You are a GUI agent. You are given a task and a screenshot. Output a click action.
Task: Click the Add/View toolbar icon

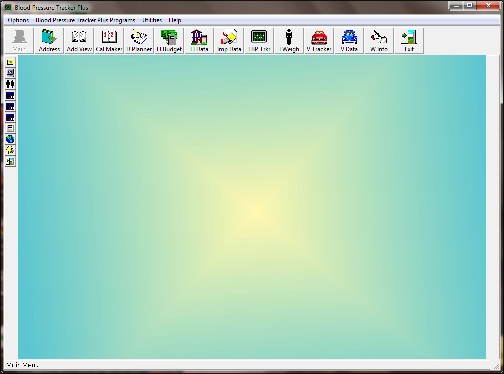[79, 40]
